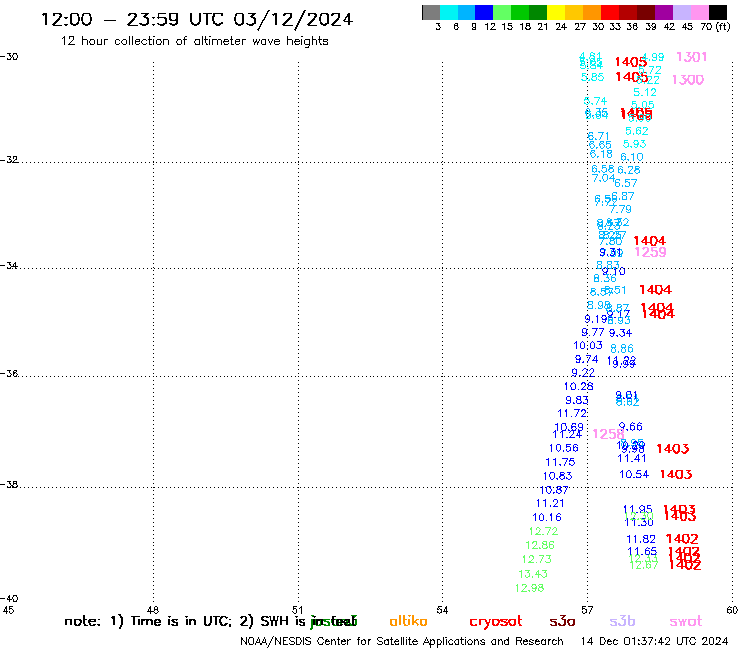Click the wave height value '6.10'

(x=631, y=157)
